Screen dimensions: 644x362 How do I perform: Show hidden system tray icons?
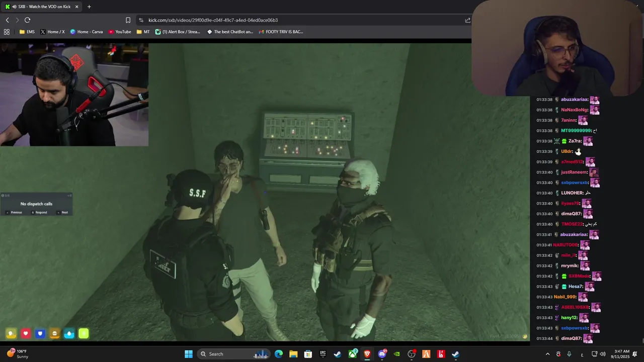click(x=548, y=354)
